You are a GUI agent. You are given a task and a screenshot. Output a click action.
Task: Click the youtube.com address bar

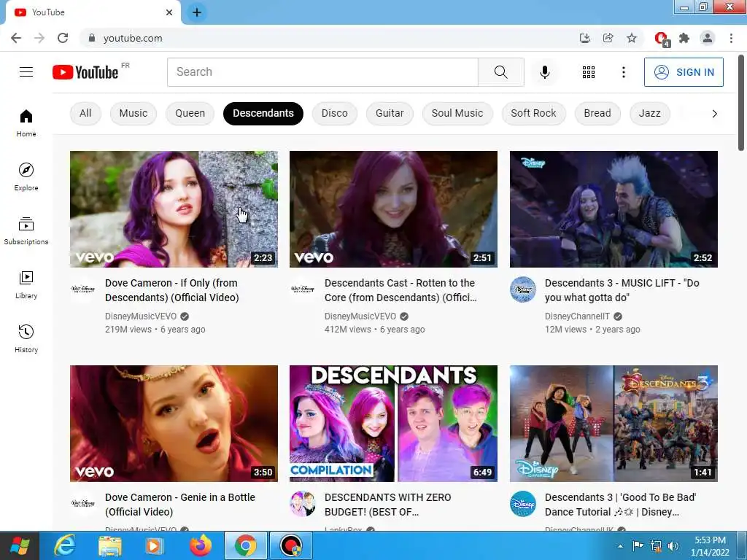329,38
